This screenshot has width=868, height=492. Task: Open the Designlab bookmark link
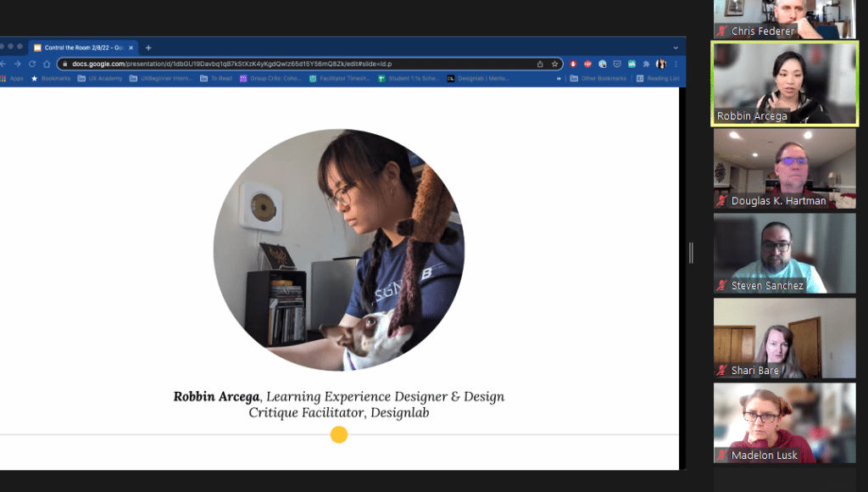[x=480, y=78]
